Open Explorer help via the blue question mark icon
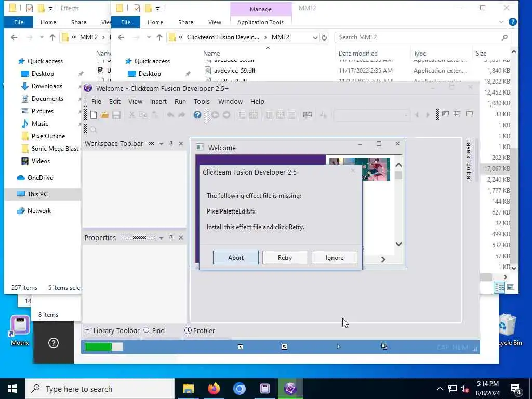532x399 pixels. [x=513, y=22]
